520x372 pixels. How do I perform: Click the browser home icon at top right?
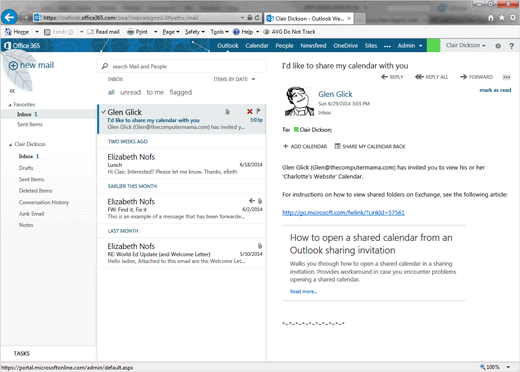click(491, 18)
